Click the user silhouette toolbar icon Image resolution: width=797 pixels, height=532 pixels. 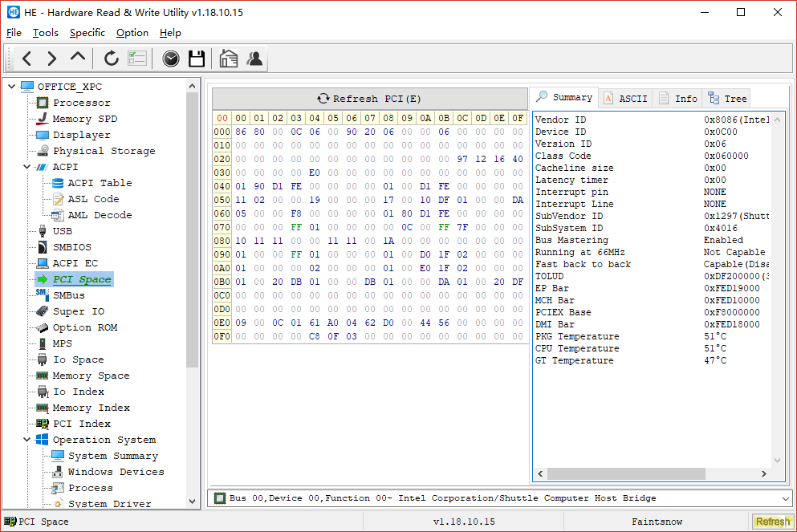tap(254, 59)
